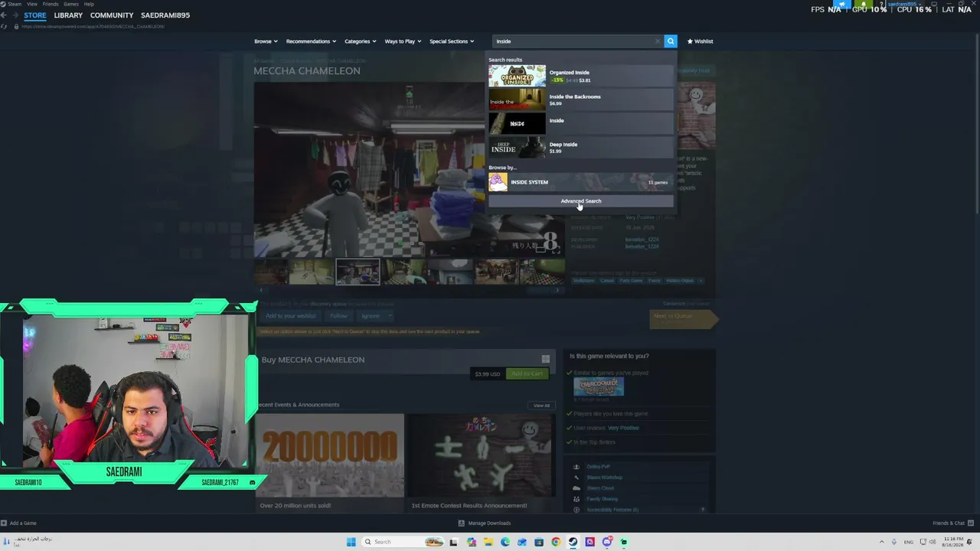Switch to the LIBRARY tab
This screenshot has width=980, height=551.
[68, 15]
